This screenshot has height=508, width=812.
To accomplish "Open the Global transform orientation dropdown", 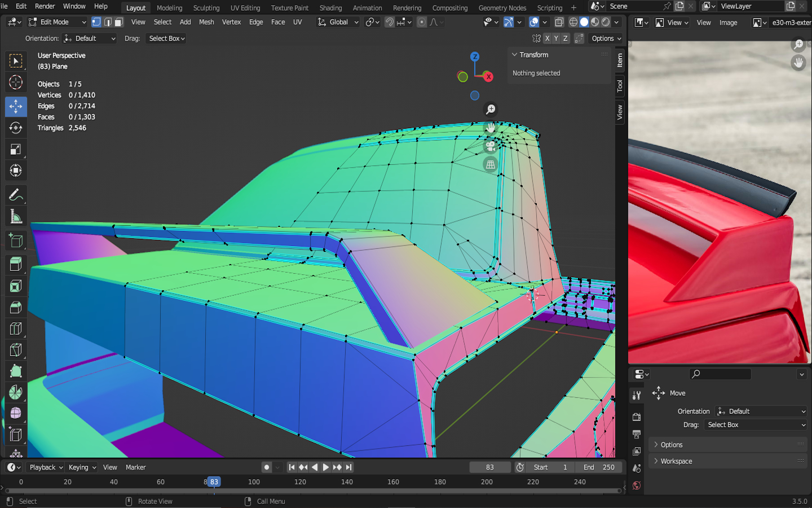I will coord(338,22).
